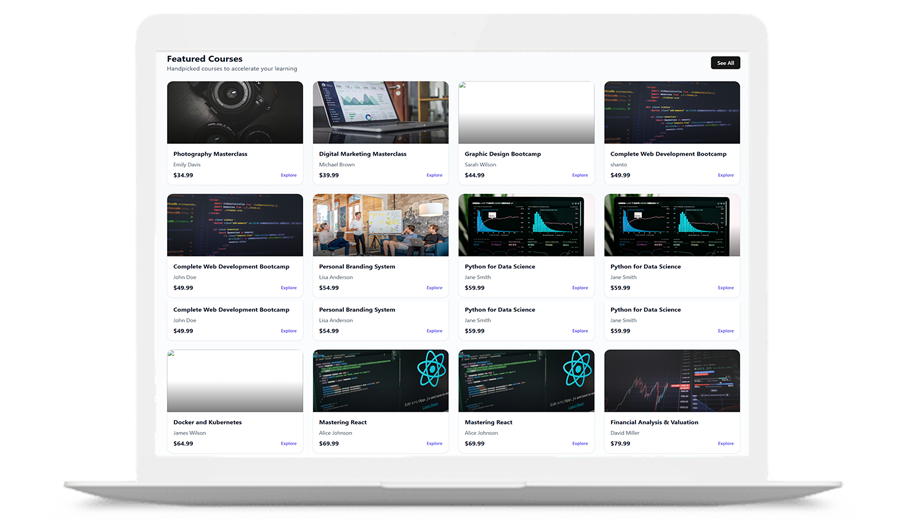Screen dimensions: 920x521
Task: Click instructor name Michael Brown
Action: (x=337, y=164)
